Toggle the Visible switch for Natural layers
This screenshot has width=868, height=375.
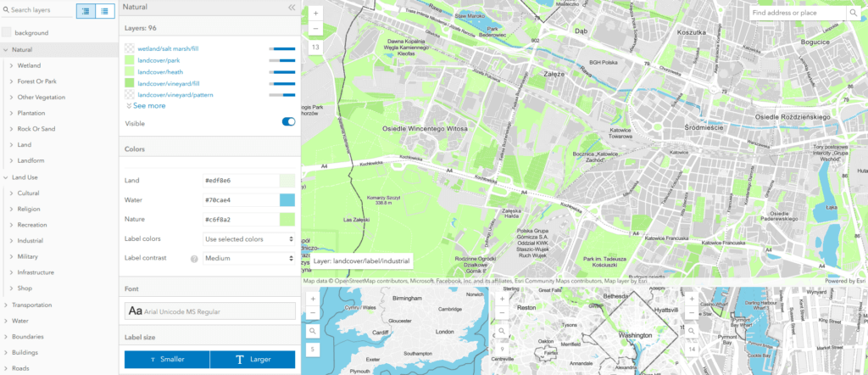(x=288, y=122)
